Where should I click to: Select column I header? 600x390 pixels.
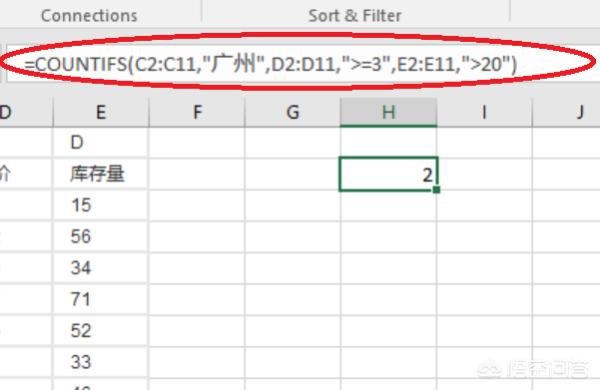pyautogui.click(x=484, y=112)
